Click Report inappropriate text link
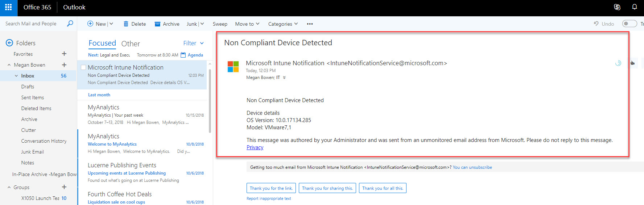The image size is (644, 205). coord(269,198)
